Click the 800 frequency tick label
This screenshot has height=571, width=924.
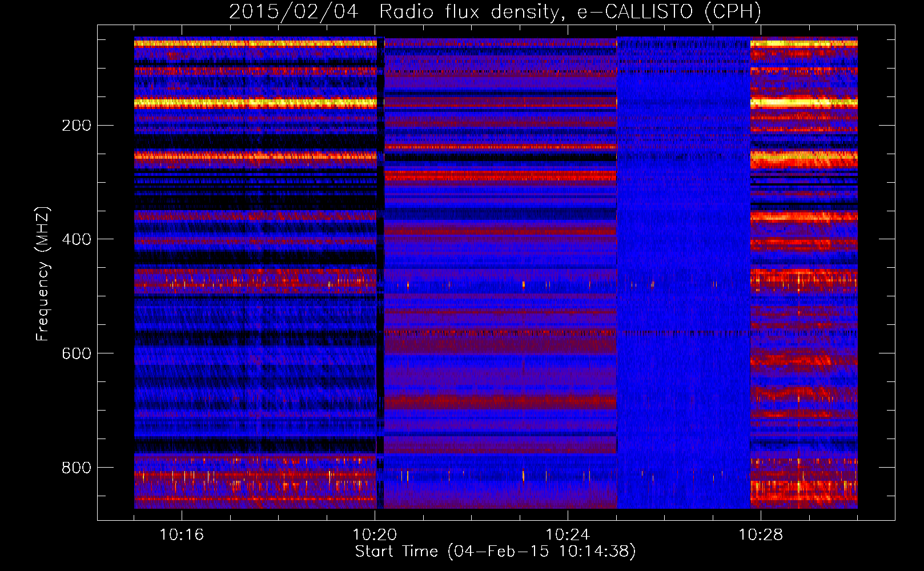(x=76, y=468)
